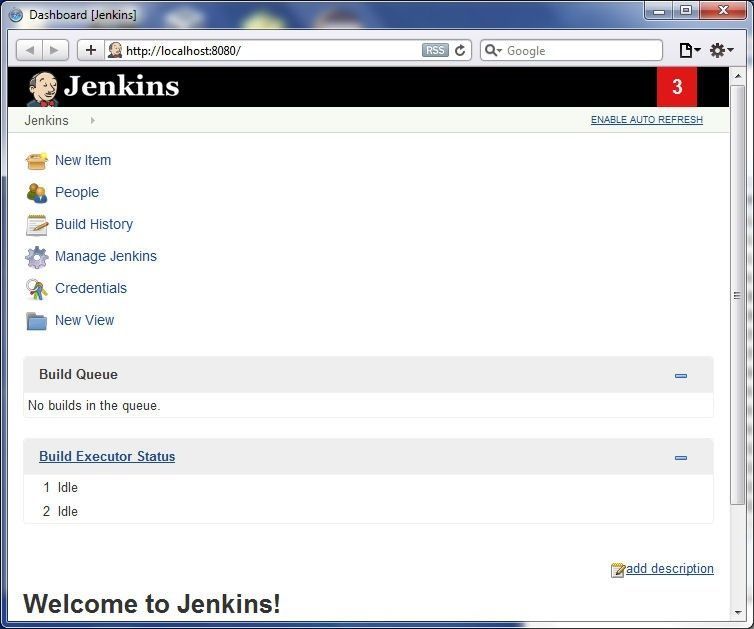The width and height of the screenshot is (754, 629).
Task: Click the red notification badge showing 3
Action: [x=677, y=87]
